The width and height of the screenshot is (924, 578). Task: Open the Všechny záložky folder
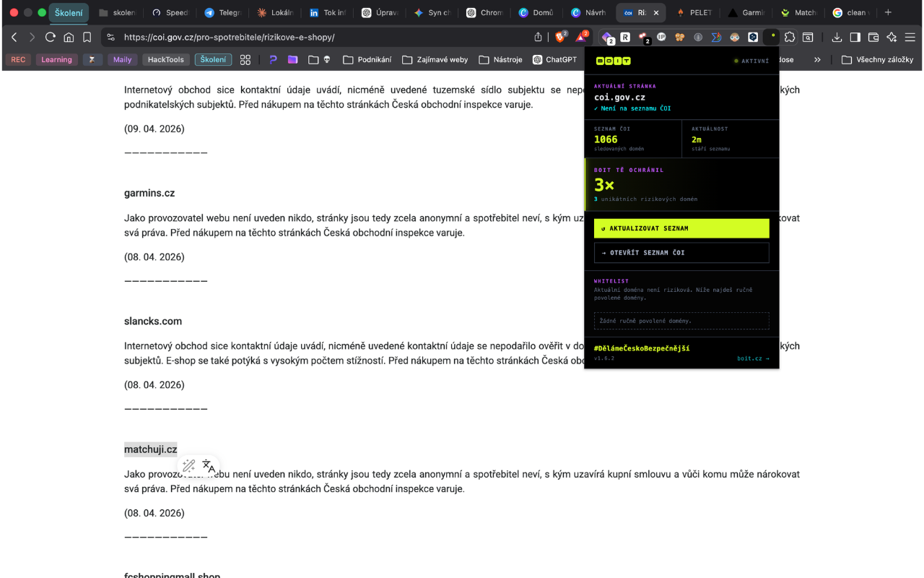click(x=877, y=59)
